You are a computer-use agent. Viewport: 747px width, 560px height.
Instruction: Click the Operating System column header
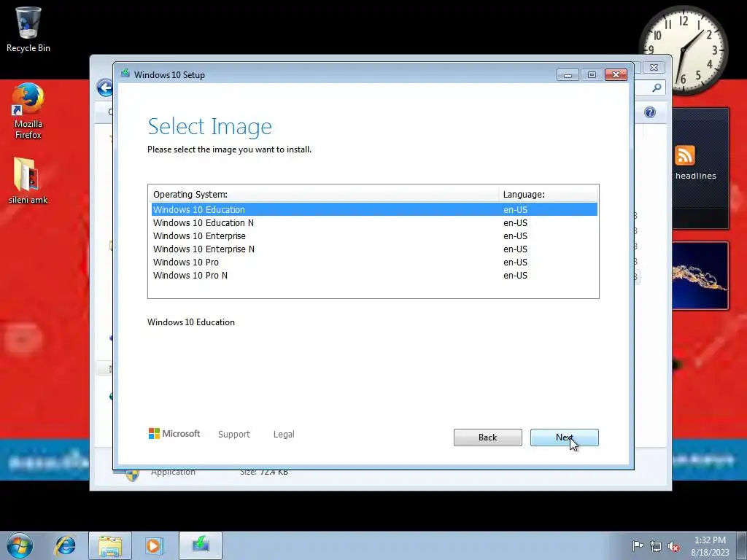coord(323,194)
